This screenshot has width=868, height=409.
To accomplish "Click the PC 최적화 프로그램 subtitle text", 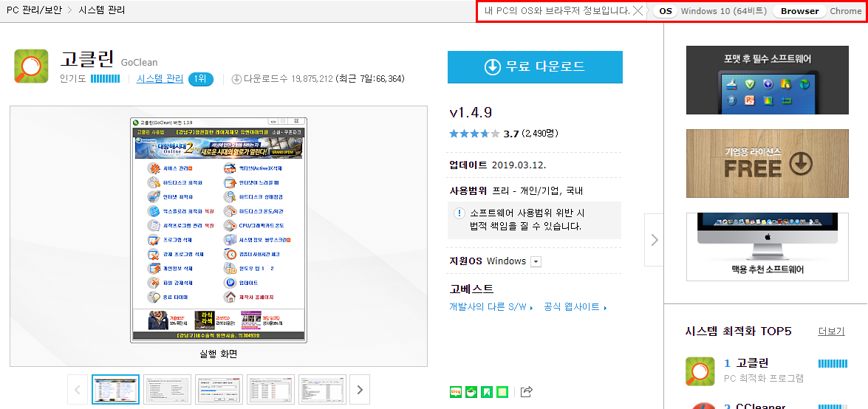I will [x=764, y=379].
